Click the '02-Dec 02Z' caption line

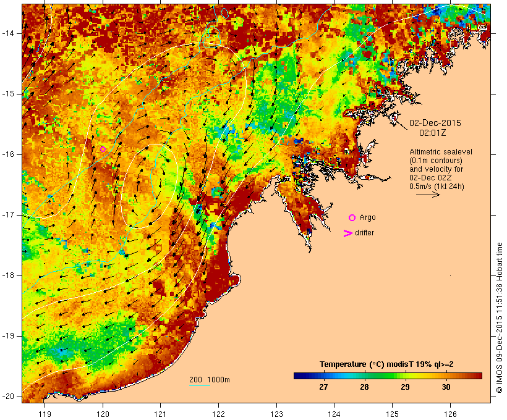tap(430, 178)
